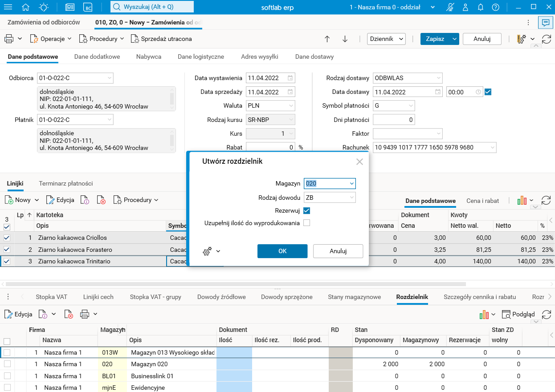Screen dimensions: 555x392
Task: Open the Symbol płatności dropdown
Action: 411,106
